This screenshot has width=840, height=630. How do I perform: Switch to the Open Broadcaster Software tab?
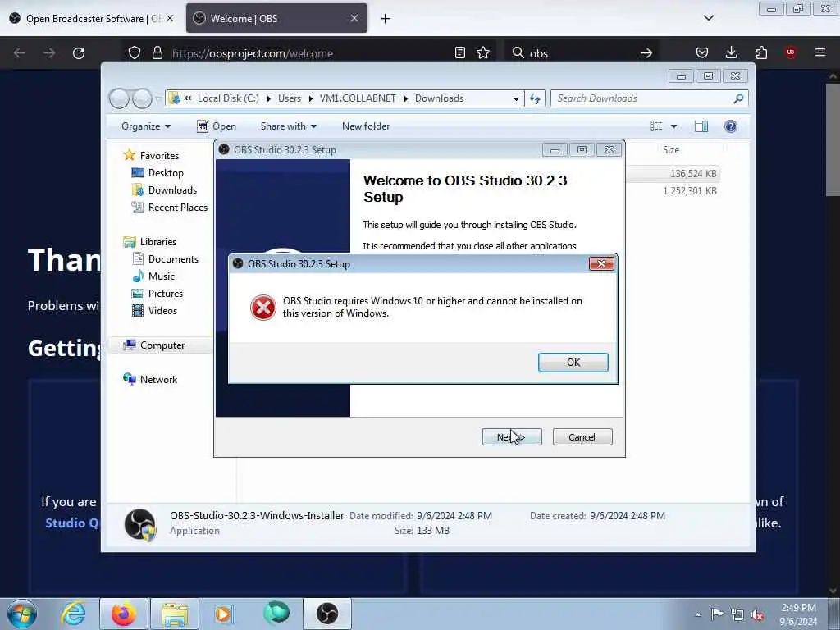92,18
